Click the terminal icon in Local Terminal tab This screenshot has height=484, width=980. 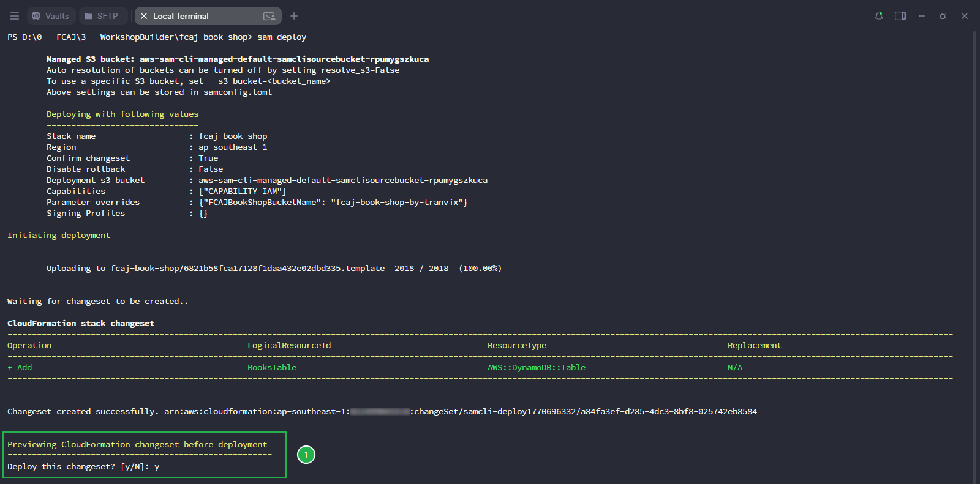coord(269,16)
